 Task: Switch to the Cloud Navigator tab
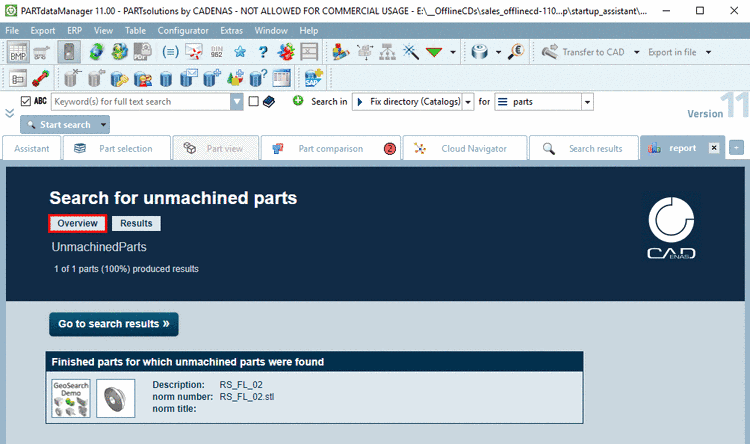(465, 148)
